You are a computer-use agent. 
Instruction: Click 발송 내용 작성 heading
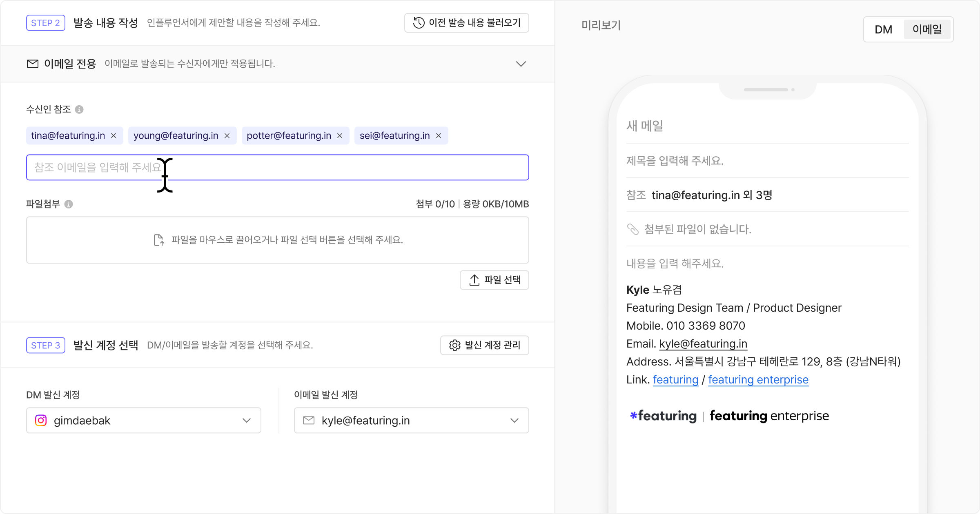[x=106, y=23]
